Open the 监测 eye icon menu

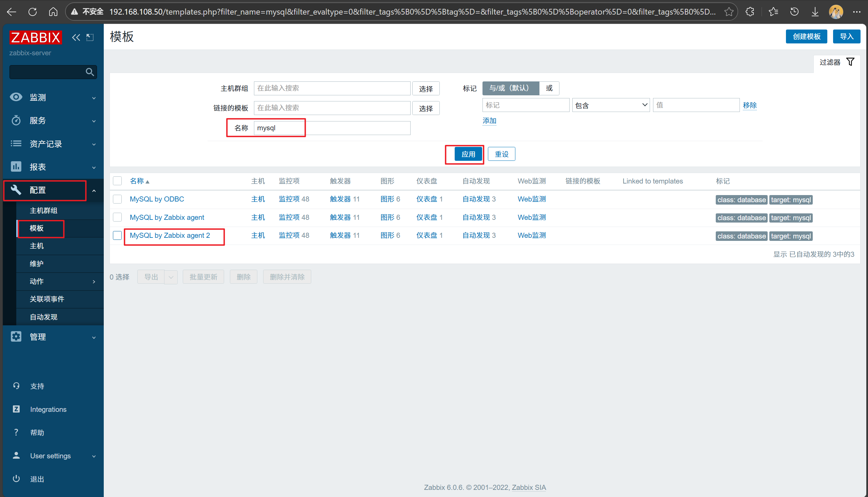click(x=16, y=97)
